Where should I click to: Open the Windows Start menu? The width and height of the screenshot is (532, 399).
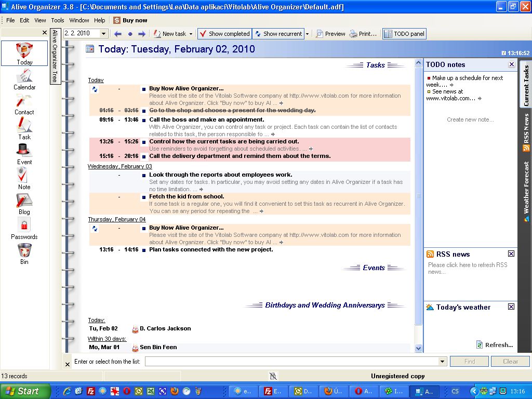25,391
